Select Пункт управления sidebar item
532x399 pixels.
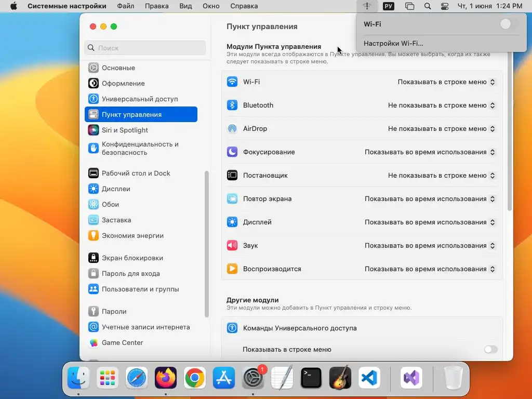click(x=141, y=114)
